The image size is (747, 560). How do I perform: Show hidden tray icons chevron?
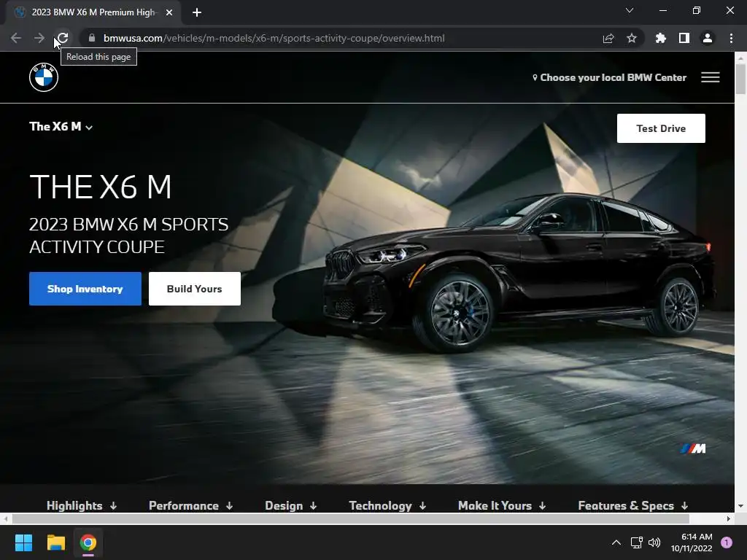(x=616, y=542)
